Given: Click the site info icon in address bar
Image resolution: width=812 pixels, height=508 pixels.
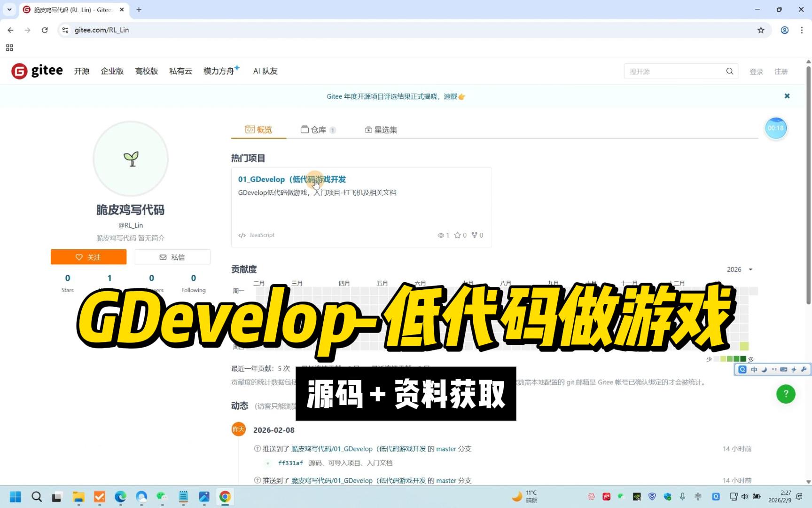Looking at the screenshot, I should coord(65,30).
